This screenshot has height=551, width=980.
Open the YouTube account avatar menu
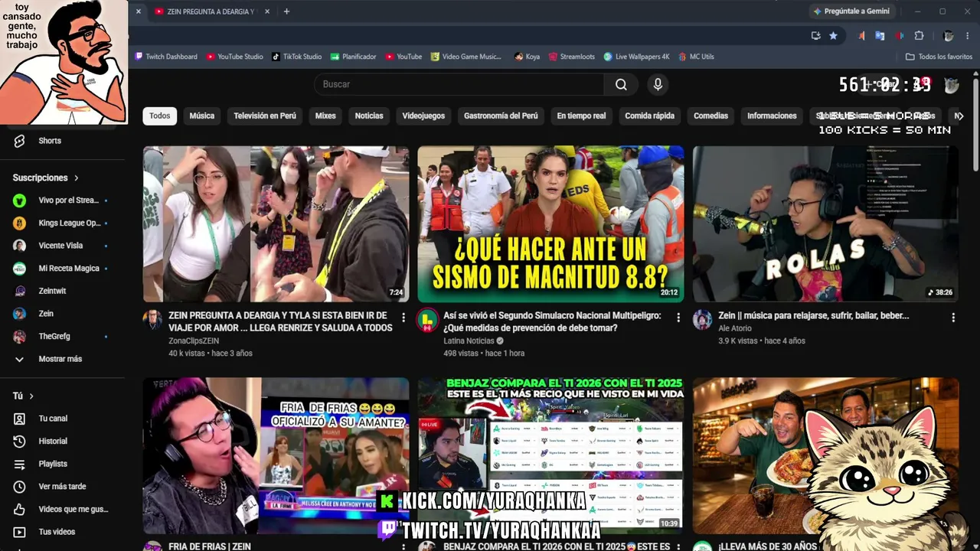952,85
